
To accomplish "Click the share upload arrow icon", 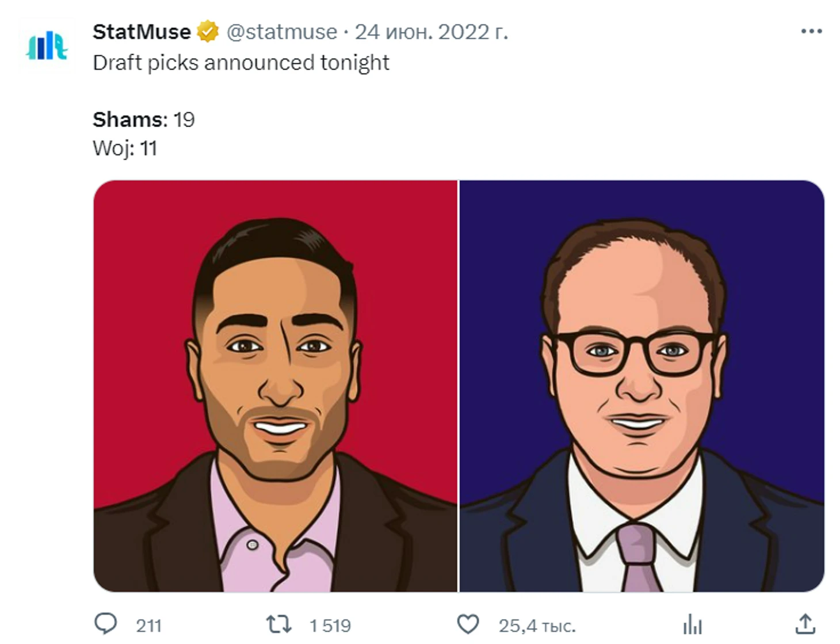I will coord(805,624).
